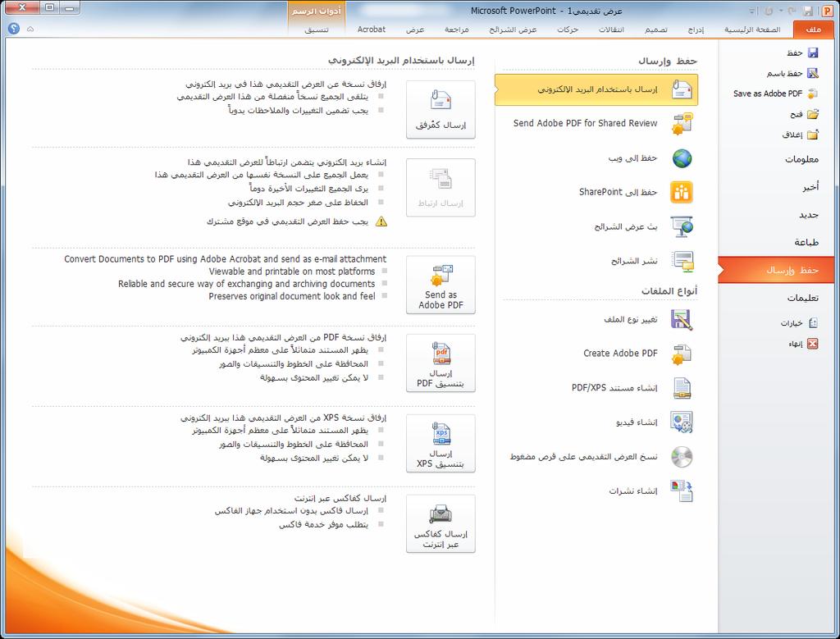Open quick access toolbar customize dropdown
This screenshot has height=639, width=840.
pyautogui.click(x=751, y=11)
